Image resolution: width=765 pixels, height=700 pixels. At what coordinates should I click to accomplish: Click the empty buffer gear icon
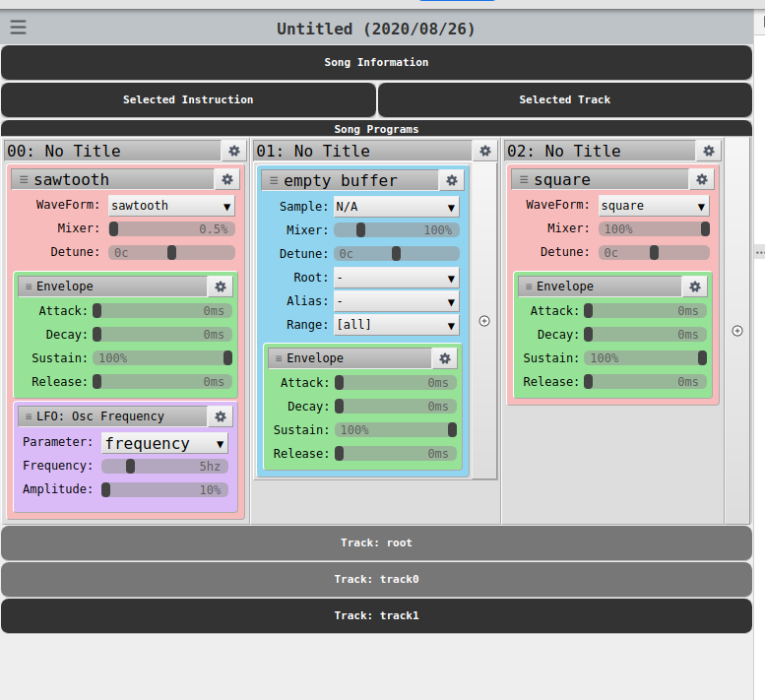pyautogui.click(x=452, y=180)
